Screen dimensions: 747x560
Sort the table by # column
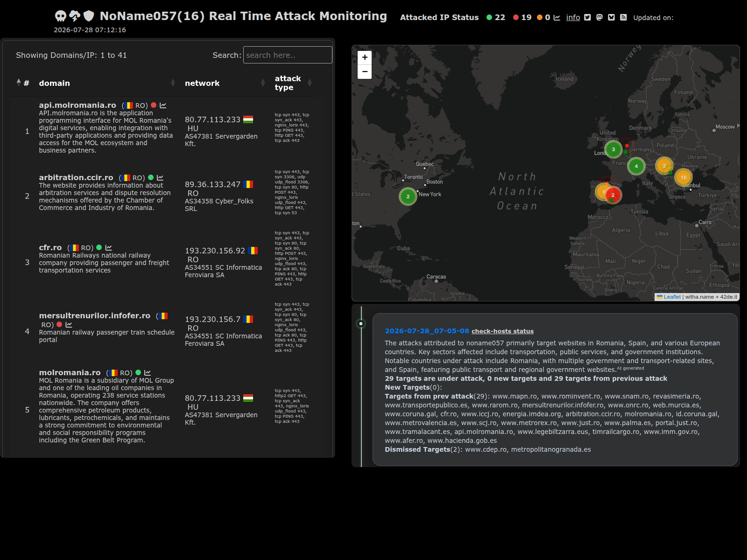pos(23,83)
